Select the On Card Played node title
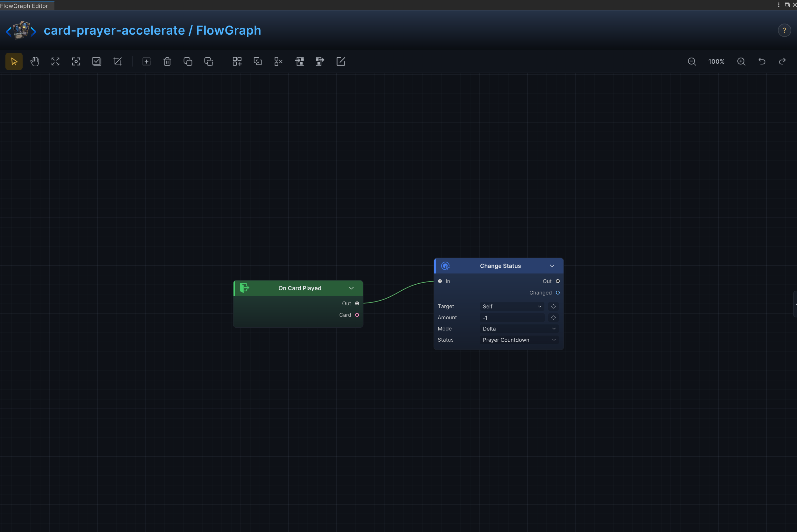This screenshot has width=797, height=532. 300,288
